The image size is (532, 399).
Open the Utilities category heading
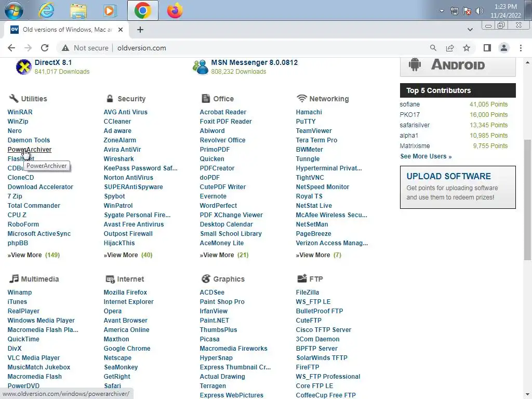[34, 99]
